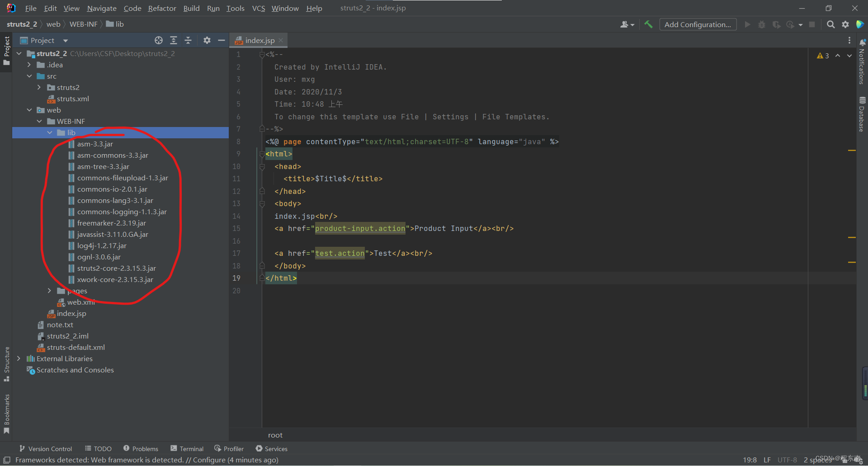Click the Build project hammer icon
The width and height of the screenshot is (868, 466).
[648, 24]
